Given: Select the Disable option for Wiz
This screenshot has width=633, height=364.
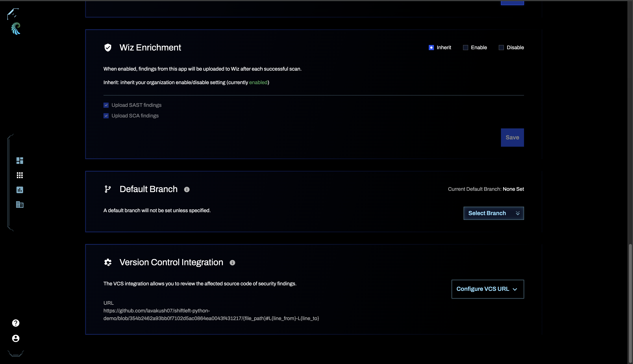Looking at the screenshot, I should coord(501,48).
